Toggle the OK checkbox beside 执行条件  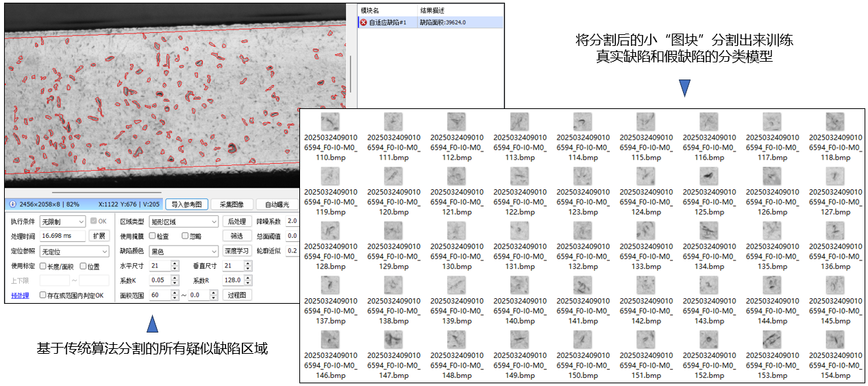click(x=94, y=221)
